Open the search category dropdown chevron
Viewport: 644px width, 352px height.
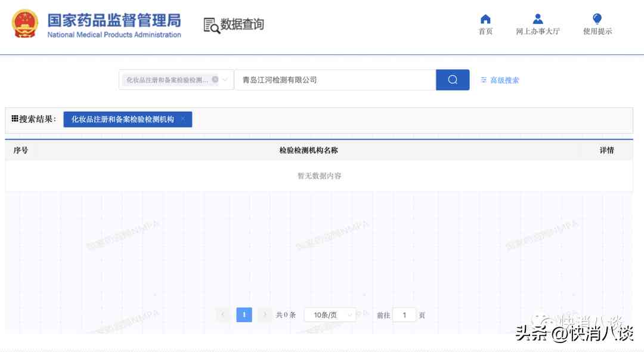coord(225,79)
